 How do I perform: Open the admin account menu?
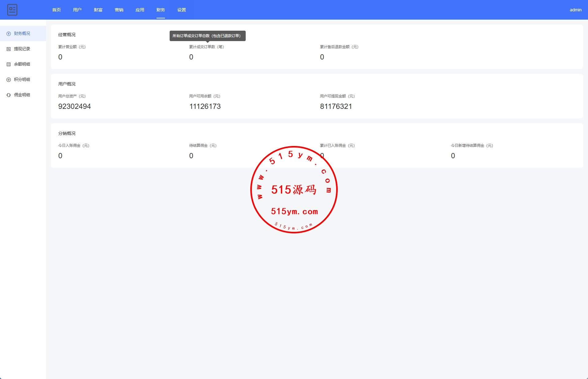point(575,10)
